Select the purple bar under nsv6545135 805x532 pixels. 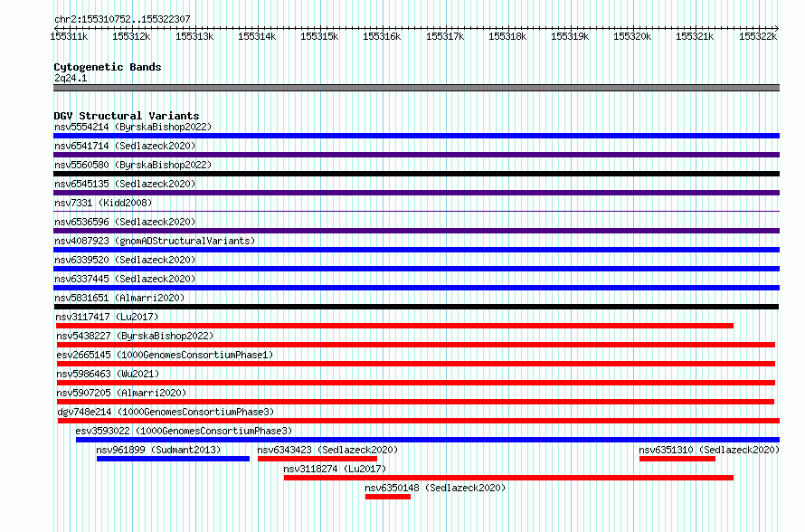[x=416, y=193]
